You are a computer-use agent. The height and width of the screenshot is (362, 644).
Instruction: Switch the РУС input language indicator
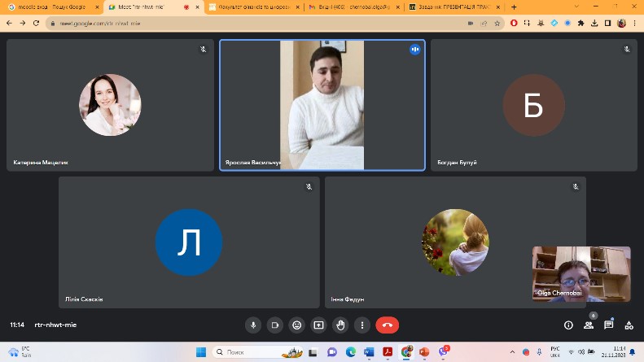[x=555, y=351]
